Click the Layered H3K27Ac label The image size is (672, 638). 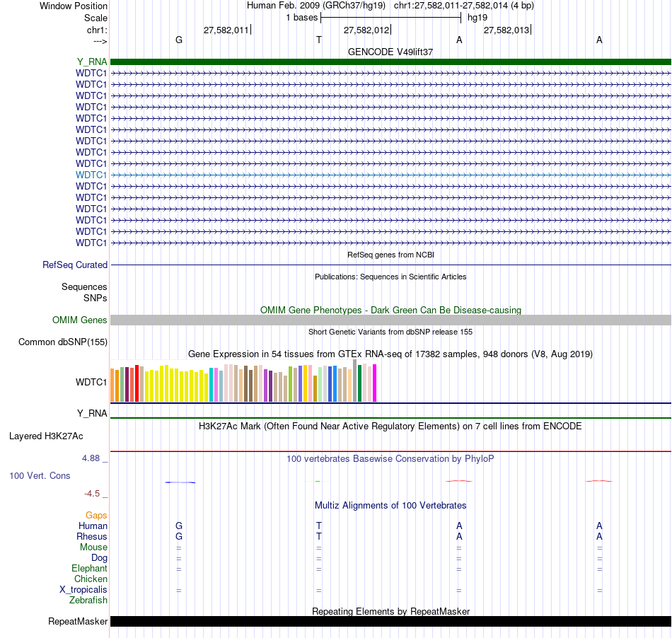coord(46,436)
